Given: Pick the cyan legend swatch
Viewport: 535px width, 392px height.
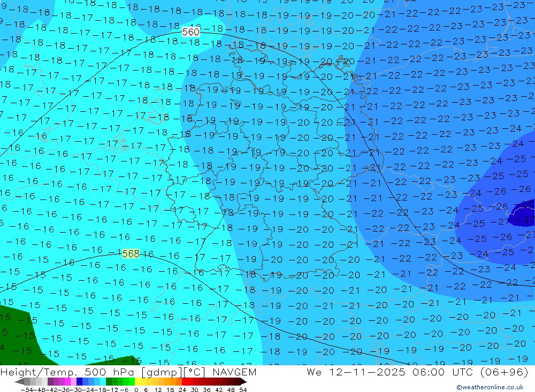Looking at the screenshot, I should (103, 382).
